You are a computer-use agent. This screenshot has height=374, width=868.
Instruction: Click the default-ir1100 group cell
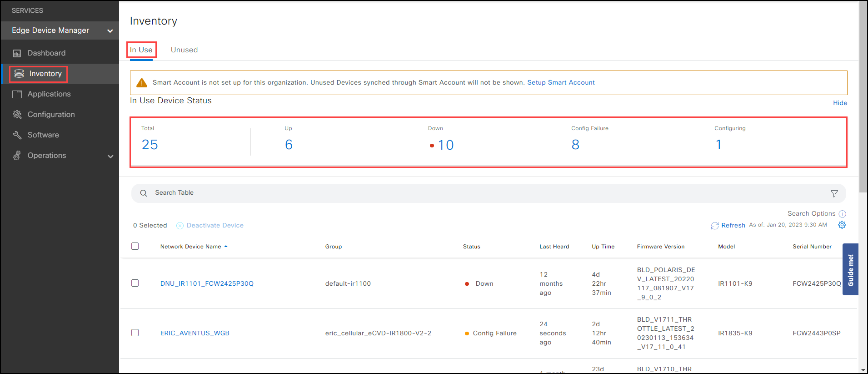(x=348, y=284)
